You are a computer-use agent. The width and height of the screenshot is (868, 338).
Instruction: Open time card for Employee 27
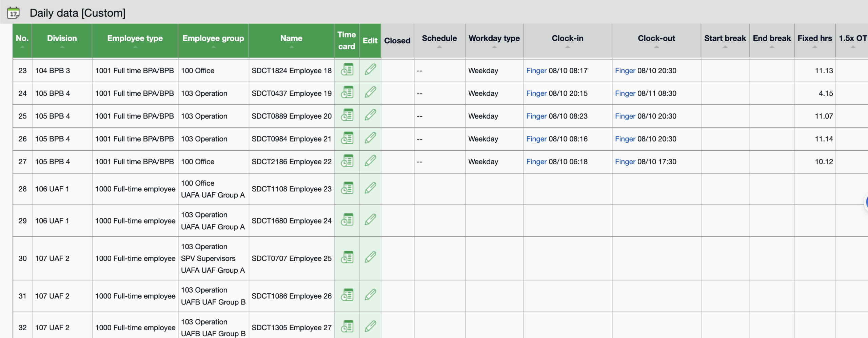pos(347,327)
